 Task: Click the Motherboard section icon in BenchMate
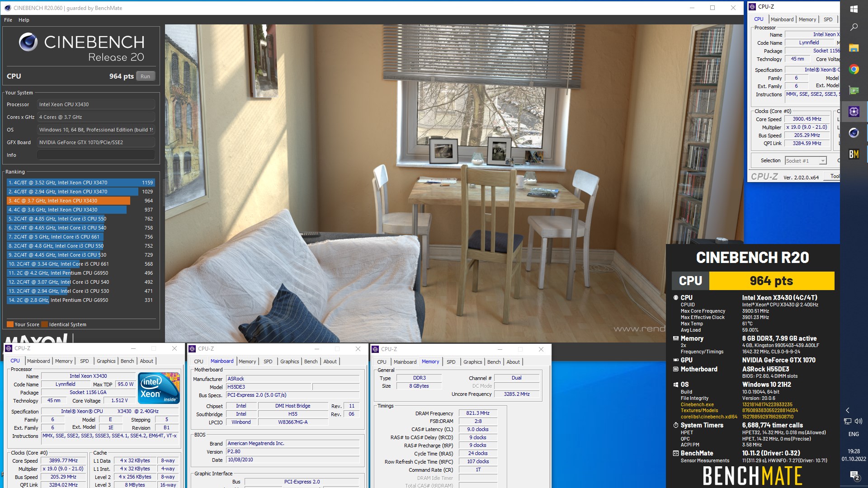[x=676, y=369]
